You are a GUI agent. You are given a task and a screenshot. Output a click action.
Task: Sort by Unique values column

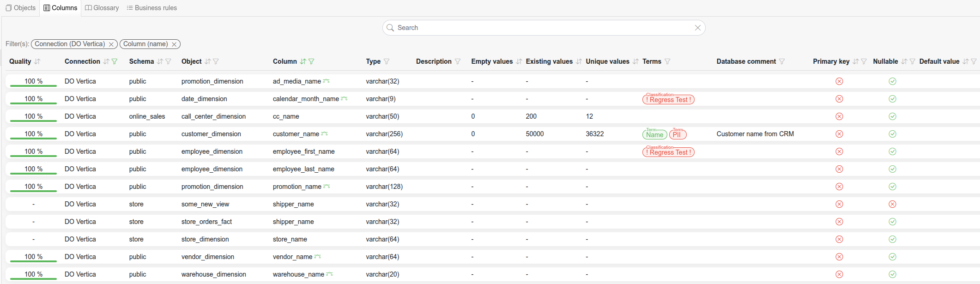pyautogui.click(x=636, y=61)
